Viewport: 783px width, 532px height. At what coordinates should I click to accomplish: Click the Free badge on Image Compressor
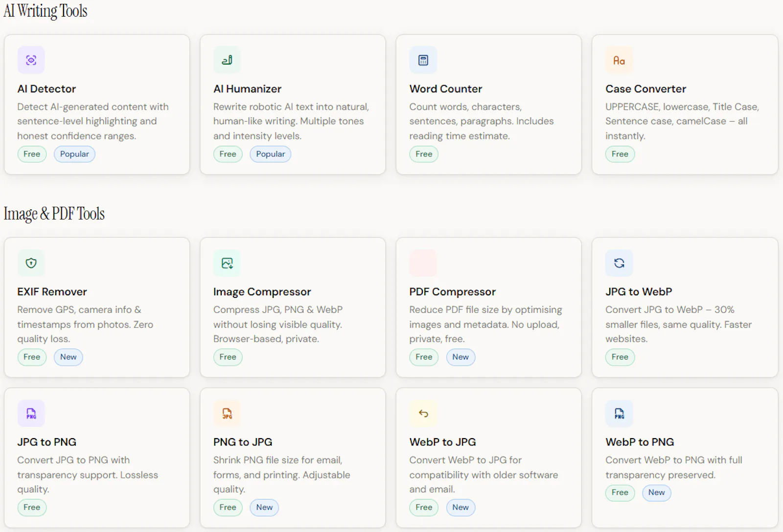228,357
